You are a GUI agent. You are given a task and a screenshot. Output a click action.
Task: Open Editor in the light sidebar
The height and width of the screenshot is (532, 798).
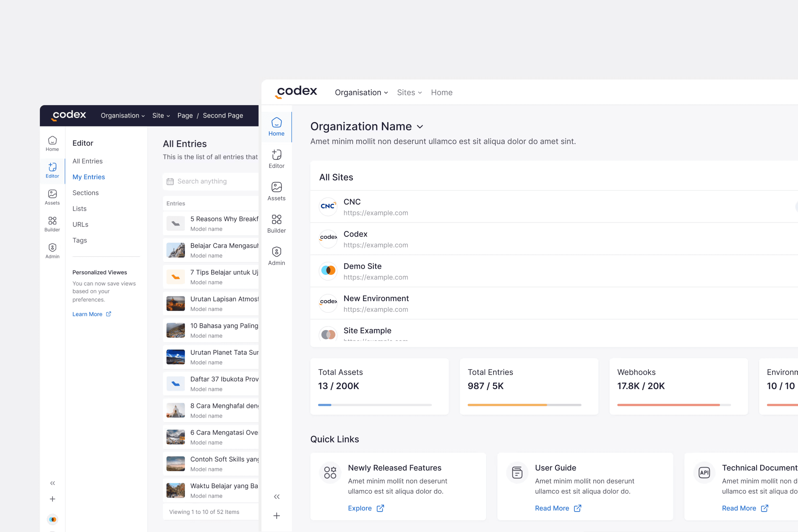coord(276,159)
